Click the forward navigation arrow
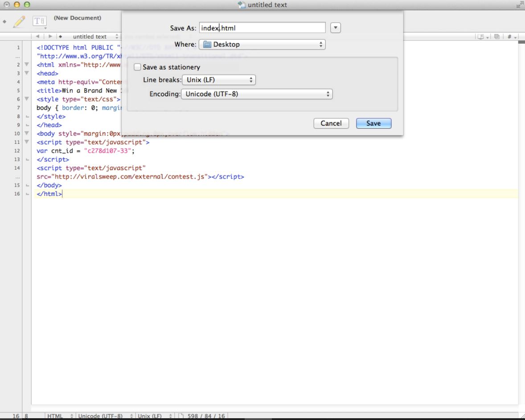The image size is (525, 420). point(50,37)
